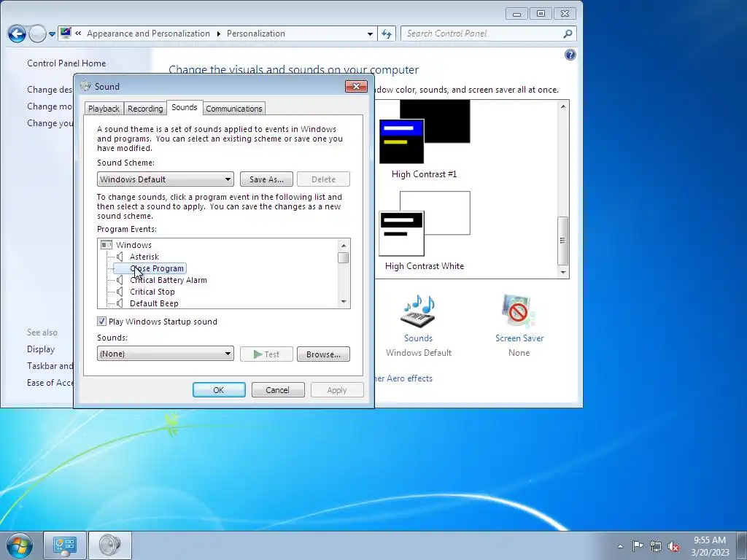This screenshot has width=747, height=560.
Task: Expand the address bar history dropdown
Action: click(370, 34)
